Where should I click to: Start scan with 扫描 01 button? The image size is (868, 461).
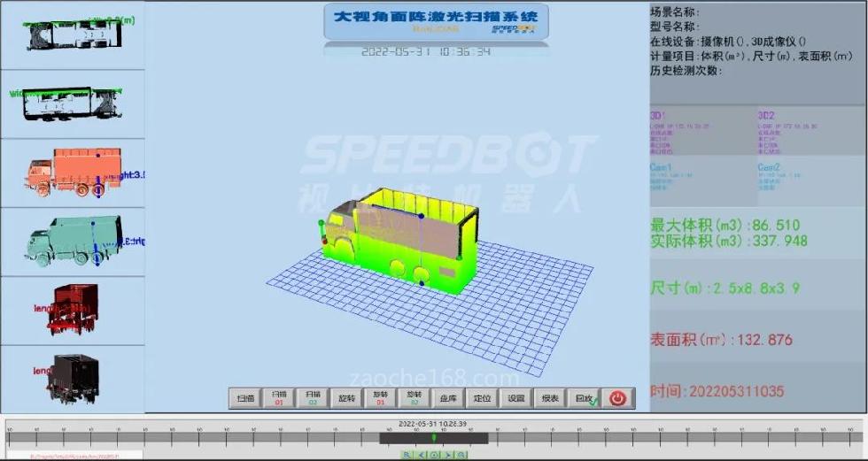click(279, 398)
